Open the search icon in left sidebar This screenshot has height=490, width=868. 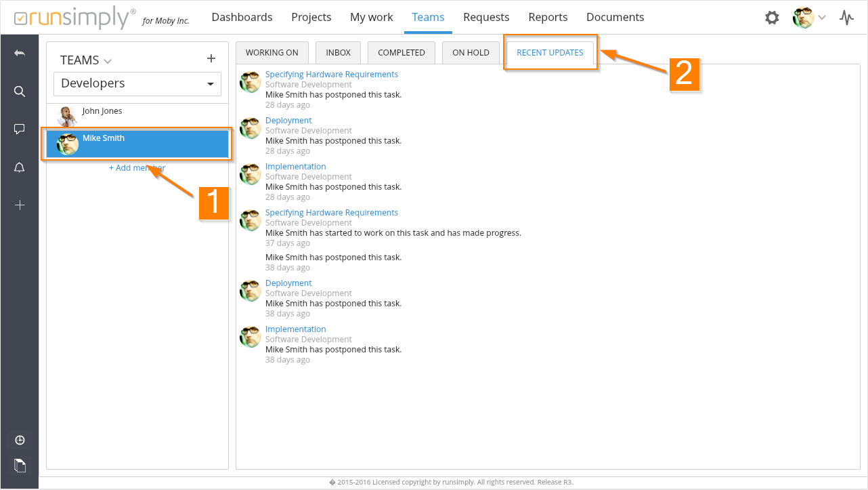[20, 91]
